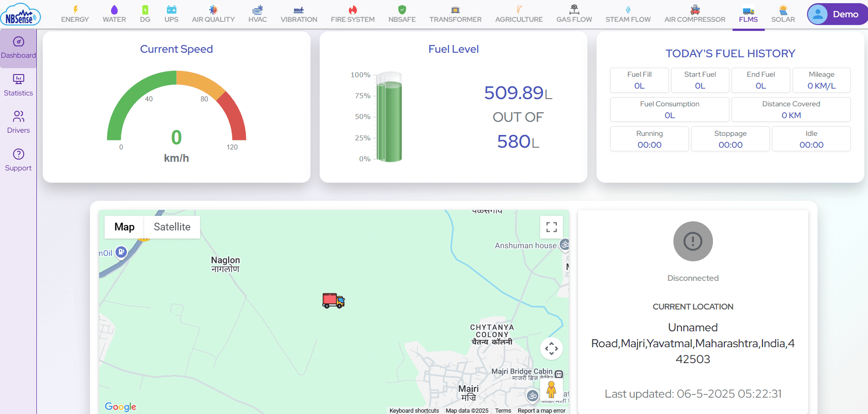
Task: Open the Air Quality icon
Action: coord(213,10)
